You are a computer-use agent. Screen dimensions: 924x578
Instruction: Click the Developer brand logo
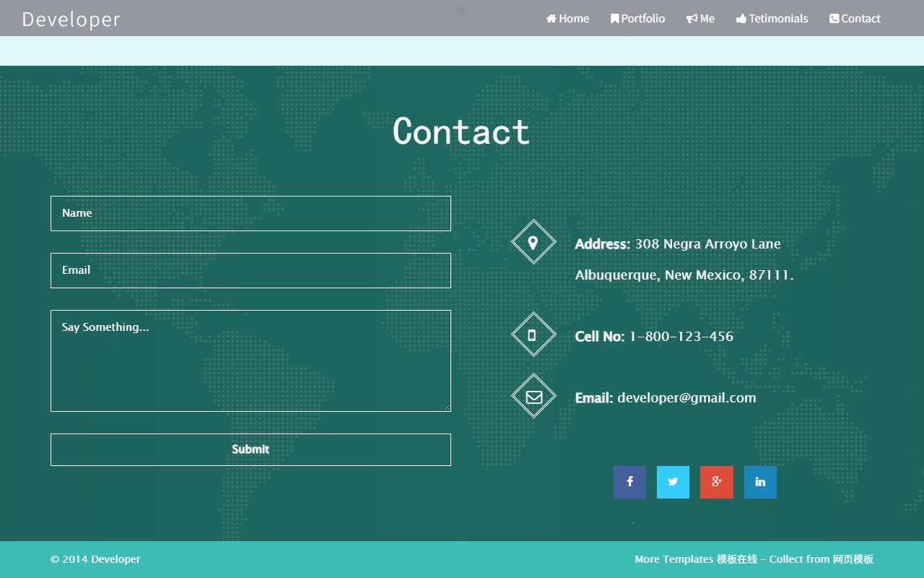(x=71, y=20)
